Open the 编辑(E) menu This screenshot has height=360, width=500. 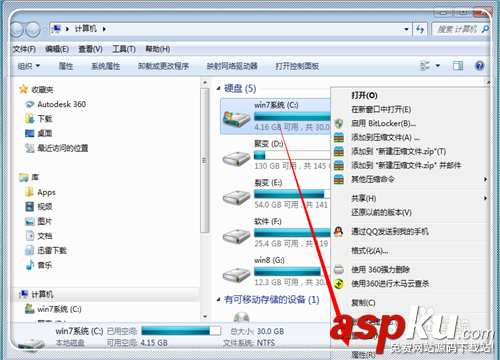tap(57, 49)
